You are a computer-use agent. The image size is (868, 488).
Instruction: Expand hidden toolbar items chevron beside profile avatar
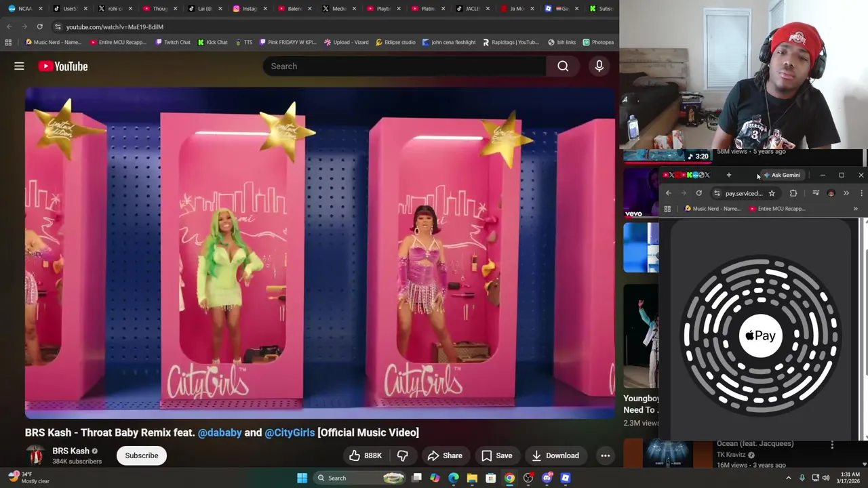pos(846,193)
